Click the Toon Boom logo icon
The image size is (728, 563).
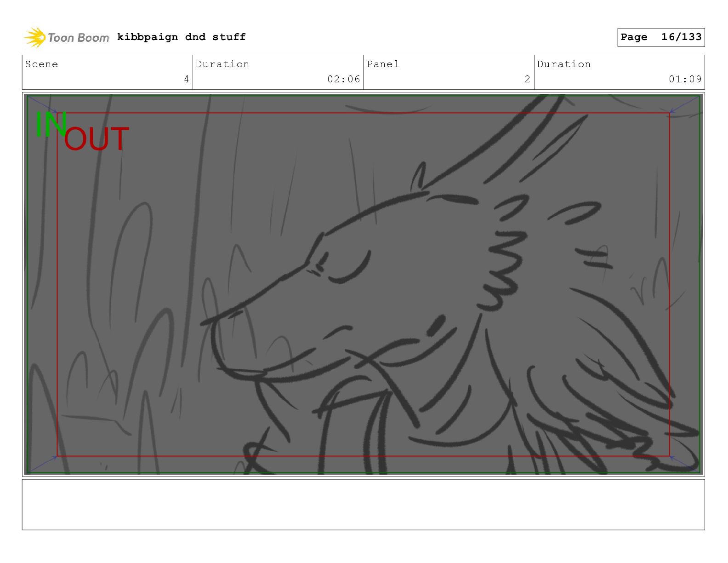point(35,37)
